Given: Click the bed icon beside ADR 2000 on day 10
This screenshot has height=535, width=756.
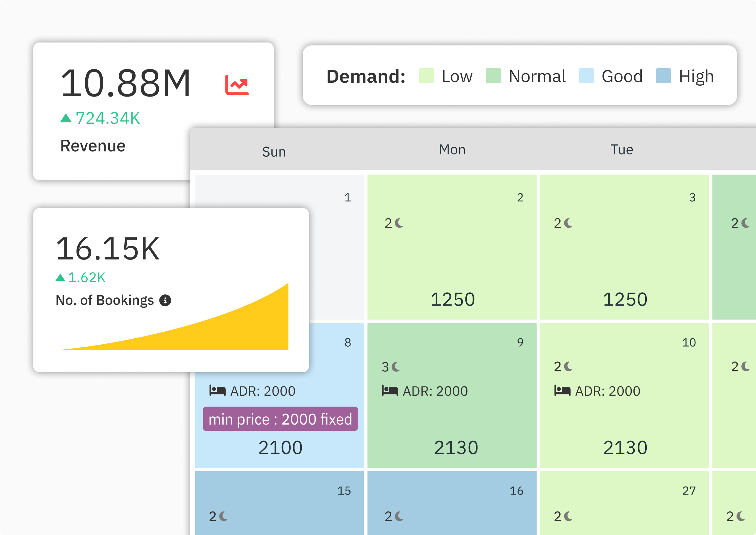Looking at the screenshot, I should tap(563, 391).
